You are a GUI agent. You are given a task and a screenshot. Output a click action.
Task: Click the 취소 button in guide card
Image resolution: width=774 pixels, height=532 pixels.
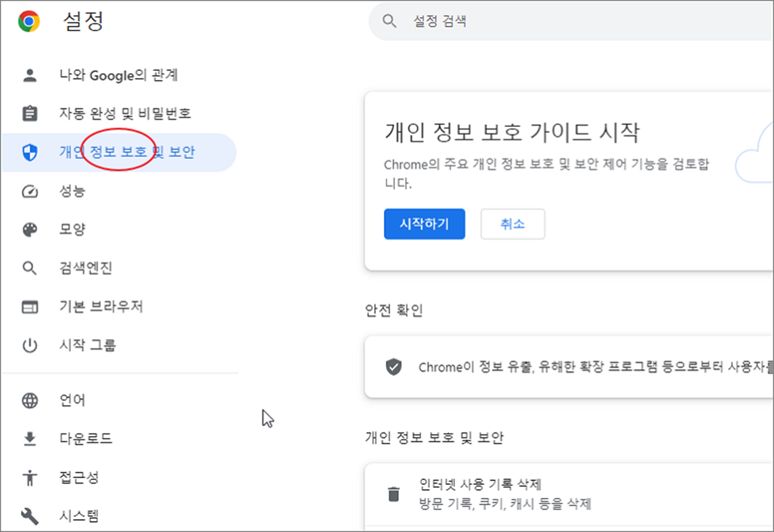(513, 224)
